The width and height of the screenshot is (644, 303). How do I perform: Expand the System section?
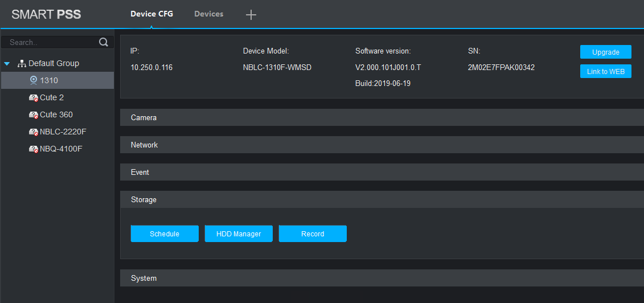coord(382,278)
